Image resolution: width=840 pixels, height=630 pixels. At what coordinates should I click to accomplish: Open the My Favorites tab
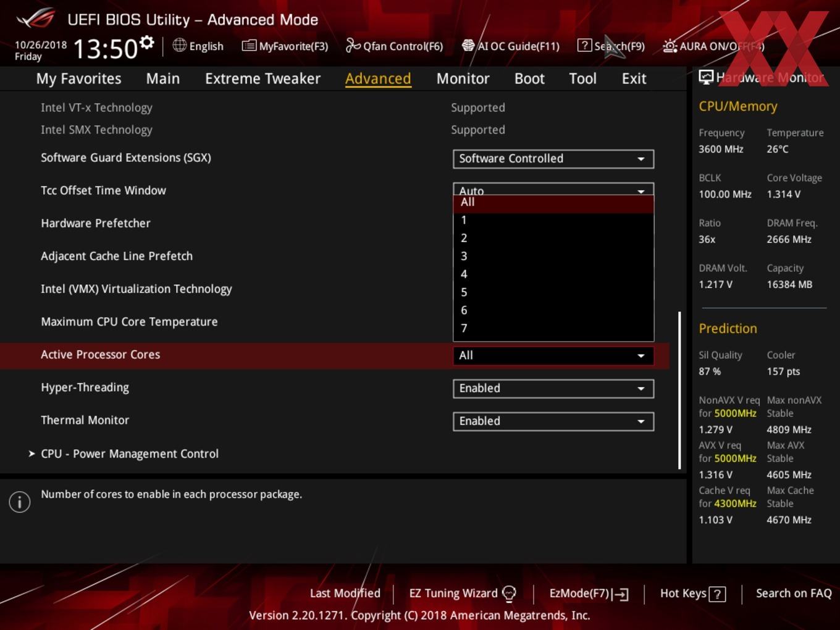point(78,78)
